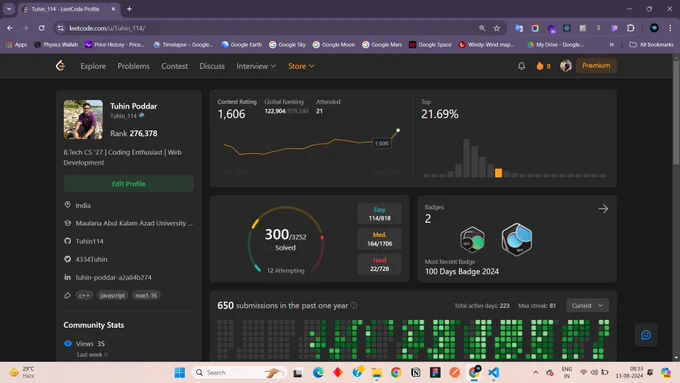Click the GitHub icon beside Tuhin114
This screenshot has width=680, height=383.
click(x=68, y=241)
